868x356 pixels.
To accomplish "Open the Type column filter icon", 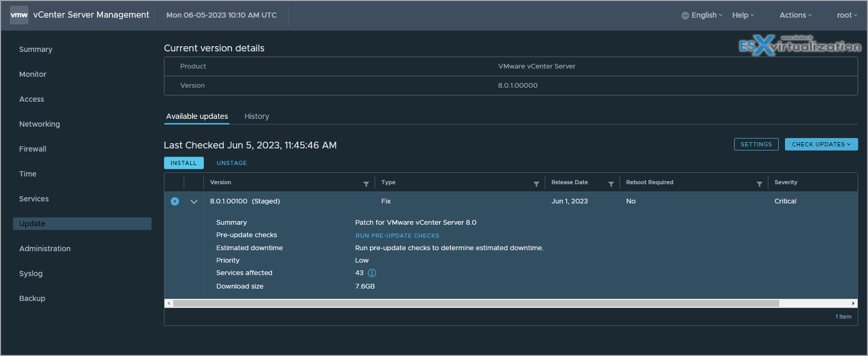I will (x=536, y=184).
